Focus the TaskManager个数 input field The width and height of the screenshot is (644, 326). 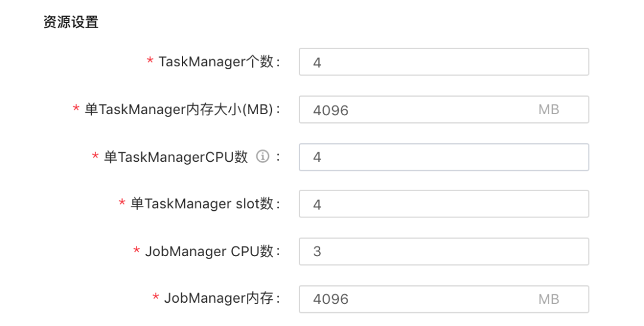click(443, 62)
